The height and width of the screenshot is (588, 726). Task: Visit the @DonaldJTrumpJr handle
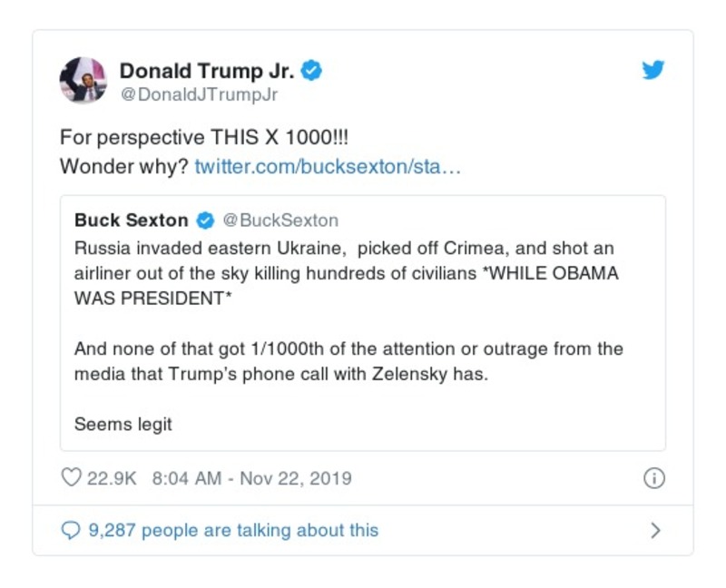point(199,94)
